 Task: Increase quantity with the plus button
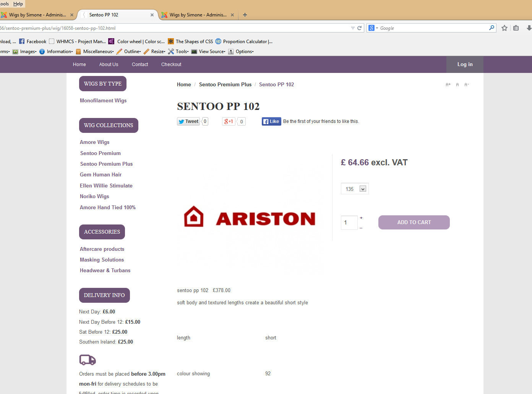click(361, 218)
